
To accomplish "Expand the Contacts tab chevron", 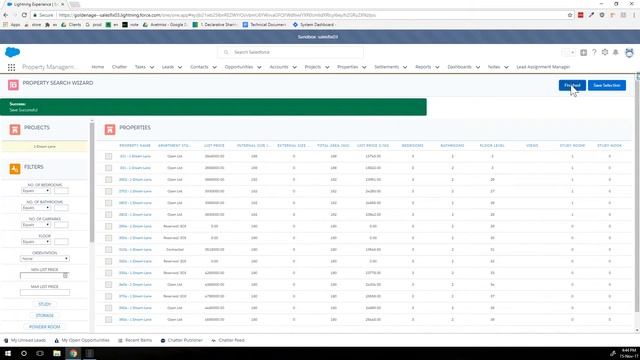I will (214, 67).
